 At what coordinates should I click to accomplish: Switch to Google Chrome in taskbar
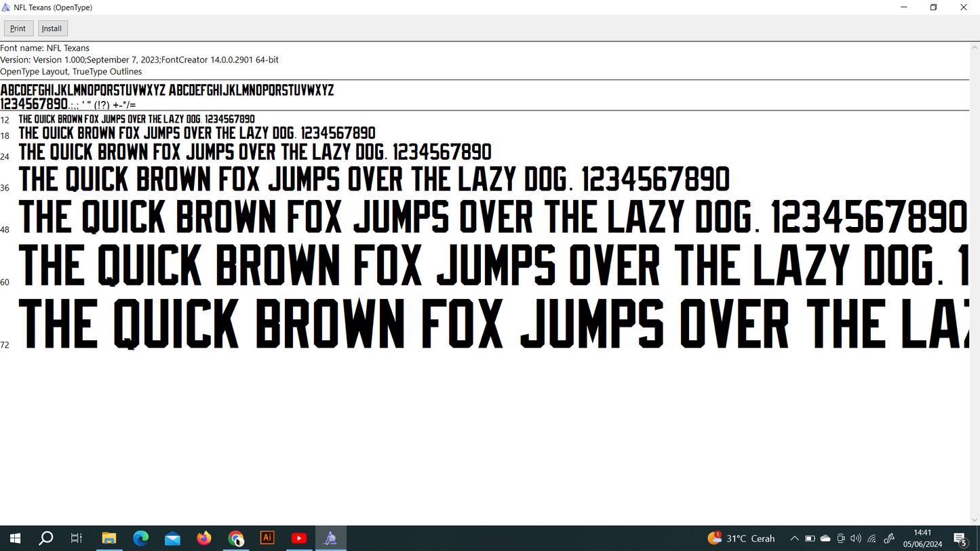tap(236, 538)
